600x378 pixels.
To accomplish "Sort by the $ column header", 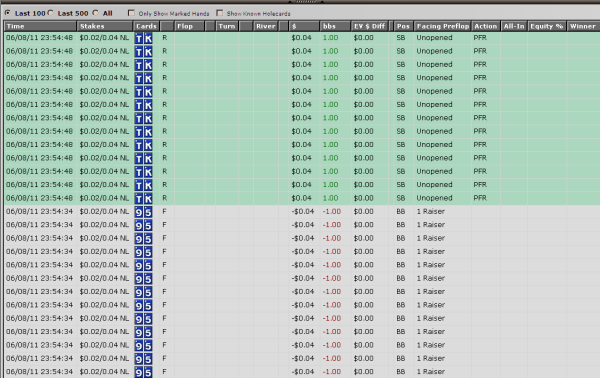I will [x=304, y=26].
